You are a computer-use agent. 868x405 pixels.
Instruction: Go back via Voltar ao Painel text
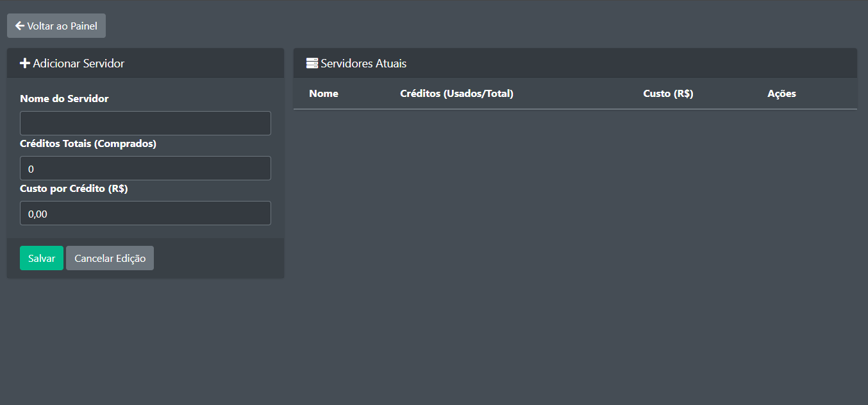point(62,26)
